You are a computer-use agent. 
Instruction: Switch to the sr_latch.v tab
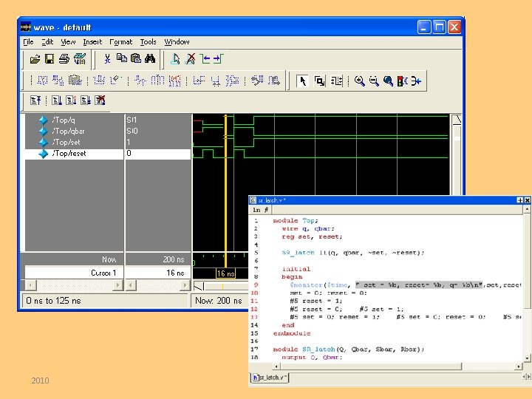pos(270,378)
